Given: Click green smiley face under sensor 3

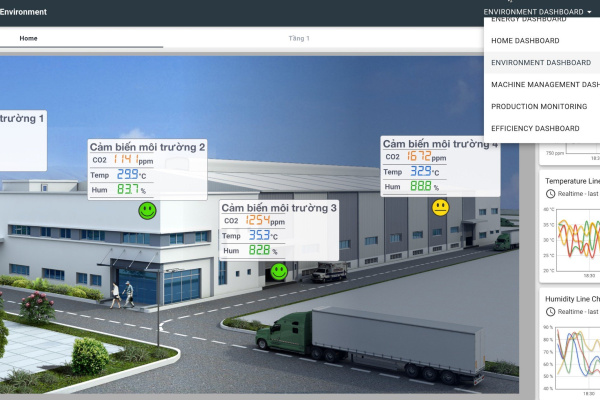Looking at the screenshot, I should pyautogui.click(x=279, y=271).
